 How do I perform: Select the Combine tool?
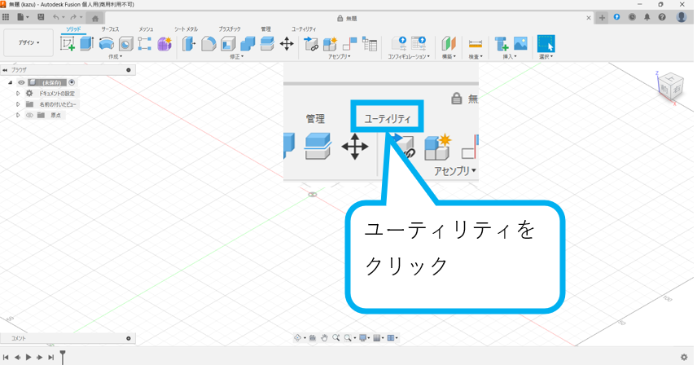(x=248, y=44)
